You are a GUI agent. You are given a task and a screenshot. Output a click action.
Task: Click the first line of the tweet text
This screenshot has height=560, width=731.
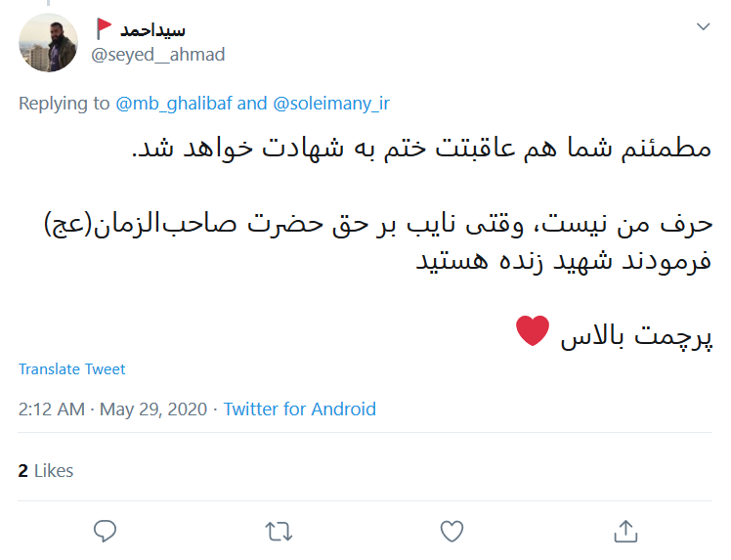click(421, 150)
